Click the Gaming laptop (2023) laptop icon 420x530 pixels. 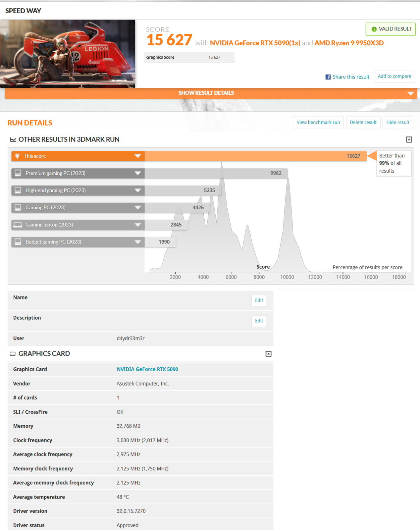[18, 225]
